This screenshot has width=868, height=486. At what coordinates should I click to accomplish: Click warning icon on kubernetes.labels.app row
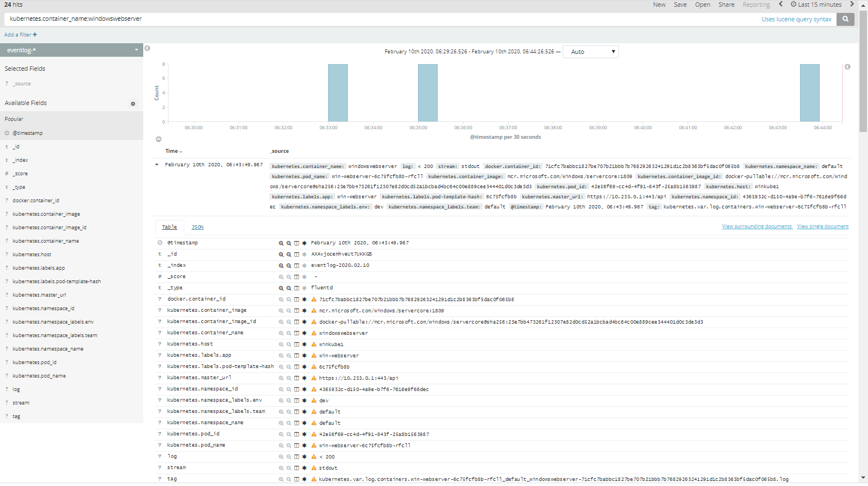[314, 356]
